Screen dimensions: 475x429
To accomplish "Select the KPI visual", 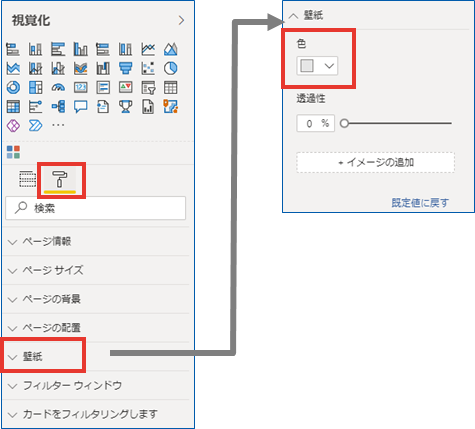I will (x=125, y=88).
